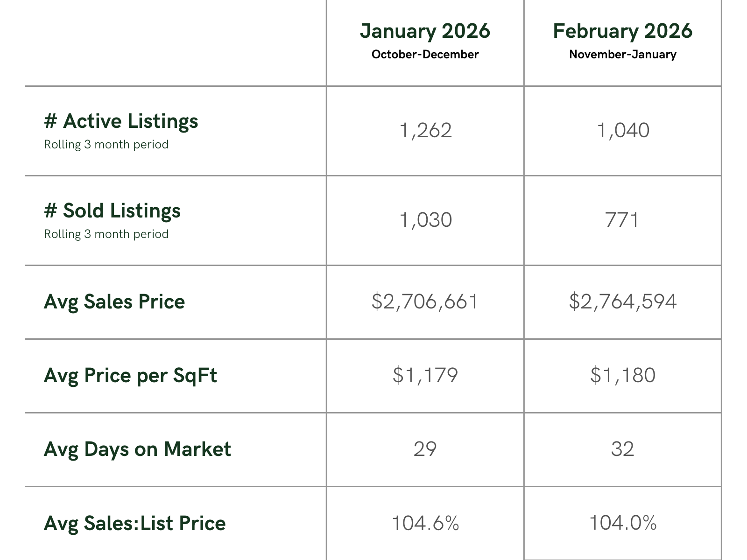Click the Avg Sales:List Price label

click(x=134, y=523)
